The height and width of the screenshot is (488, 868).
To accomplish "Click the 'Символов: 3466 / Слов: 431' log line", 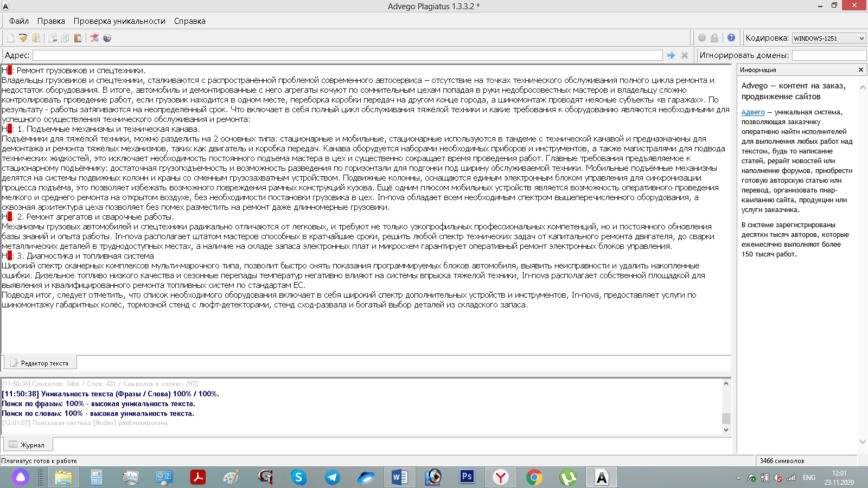I will [x=100, y=384].
